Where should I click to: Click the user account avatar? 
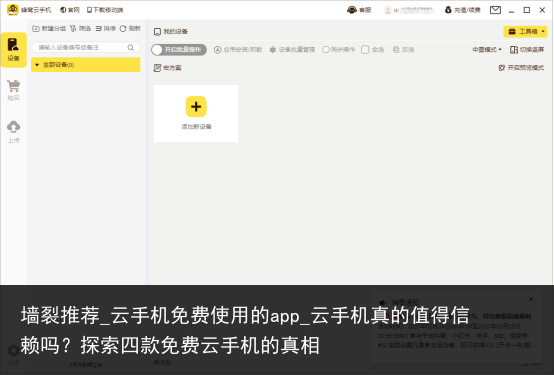point(388,10)
